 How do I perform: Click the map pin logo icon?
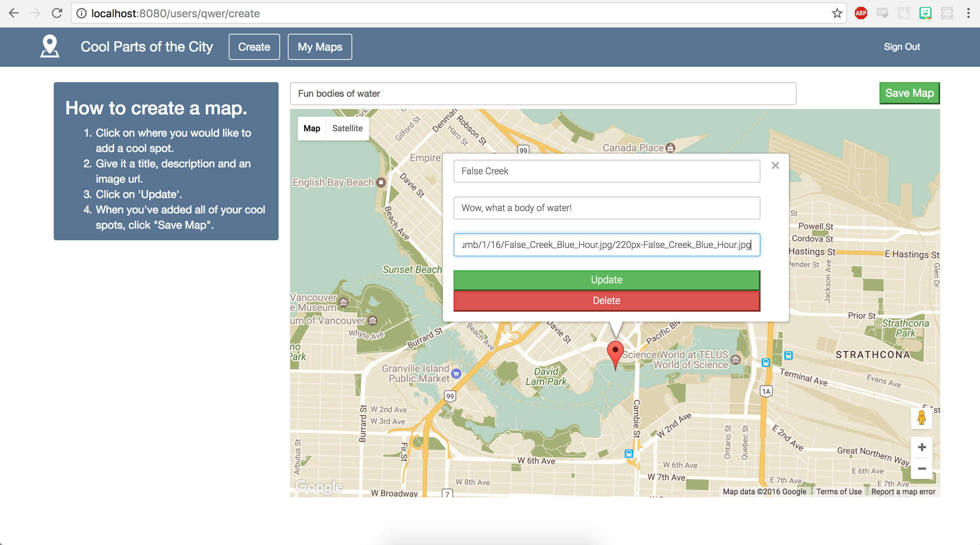[x=50, y=46]
